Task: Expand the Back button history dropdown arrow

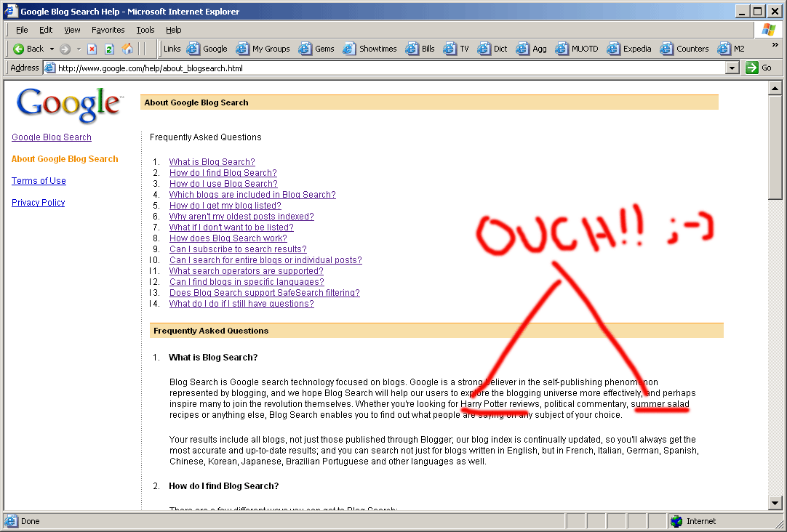Action: 52,49
